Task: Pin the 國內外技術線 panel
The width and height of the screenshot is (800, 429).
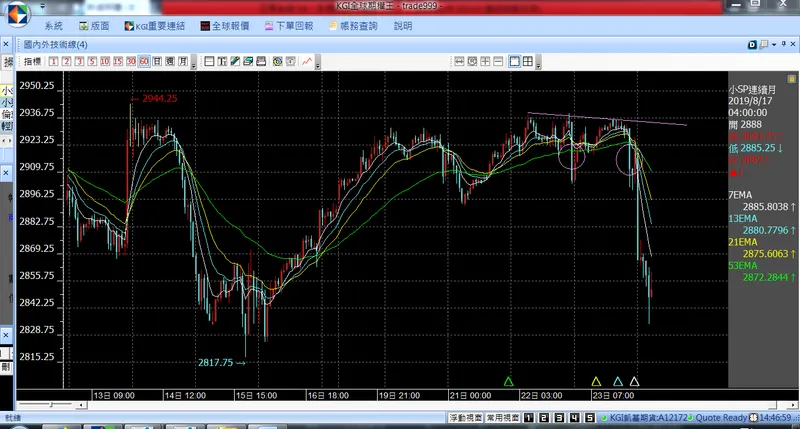Action: pos(784,45)
